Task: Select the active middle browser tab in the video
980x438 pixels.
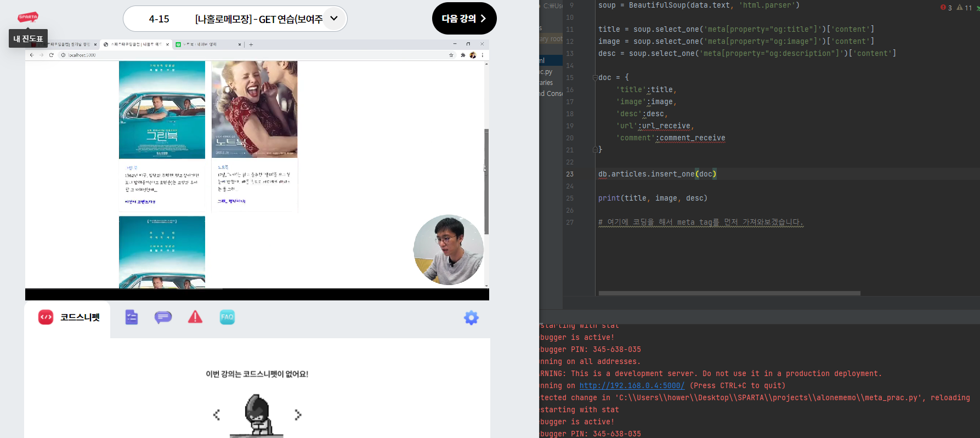Action: (x=136, y=44)
